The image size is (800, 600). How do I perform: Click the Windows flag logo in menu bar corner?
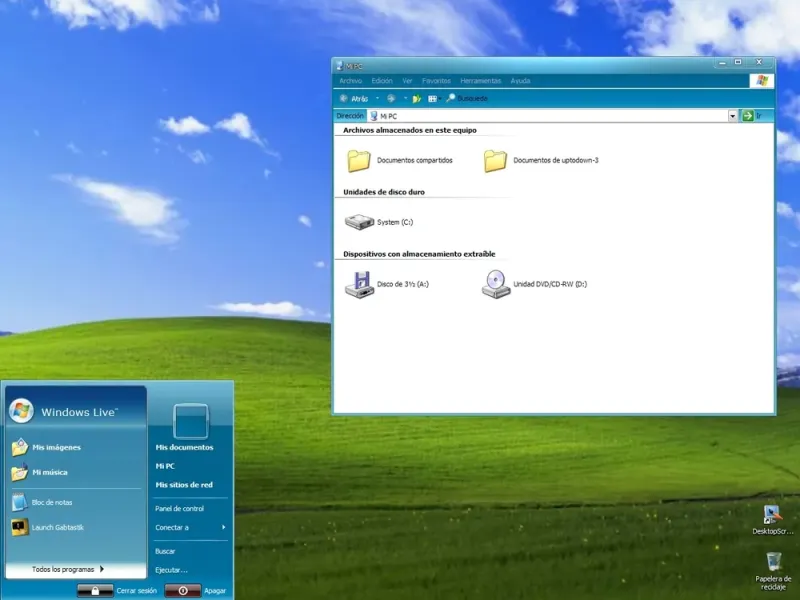(x=762, y=81)
